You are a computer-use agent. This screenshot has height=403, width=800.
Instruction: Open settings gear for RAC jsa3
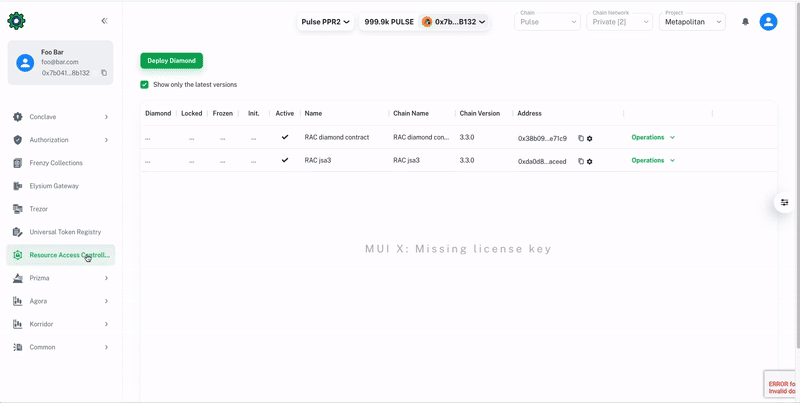(x=590, y=161)
